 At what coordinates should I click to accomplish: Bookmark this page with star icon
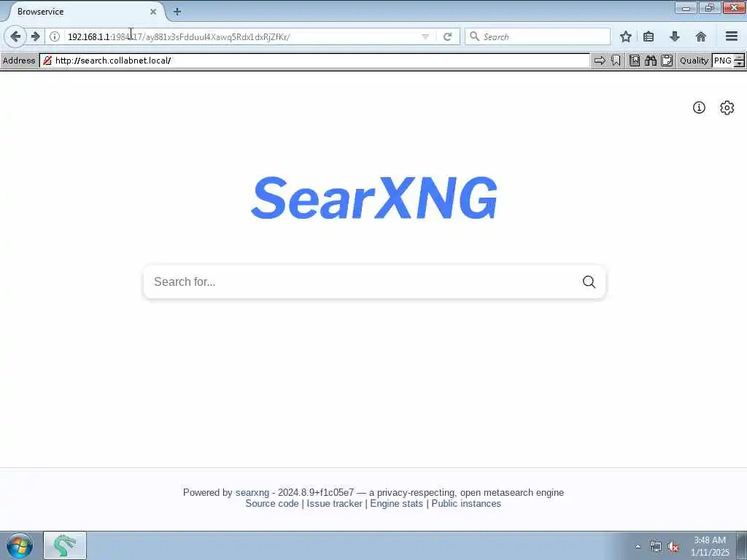(x=626, y=36)
